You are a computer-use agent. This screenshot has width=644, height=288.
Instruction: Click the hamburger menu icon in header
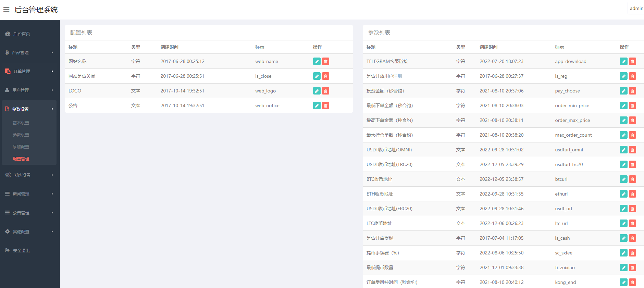pyautogui.click(x=6, y=10)
